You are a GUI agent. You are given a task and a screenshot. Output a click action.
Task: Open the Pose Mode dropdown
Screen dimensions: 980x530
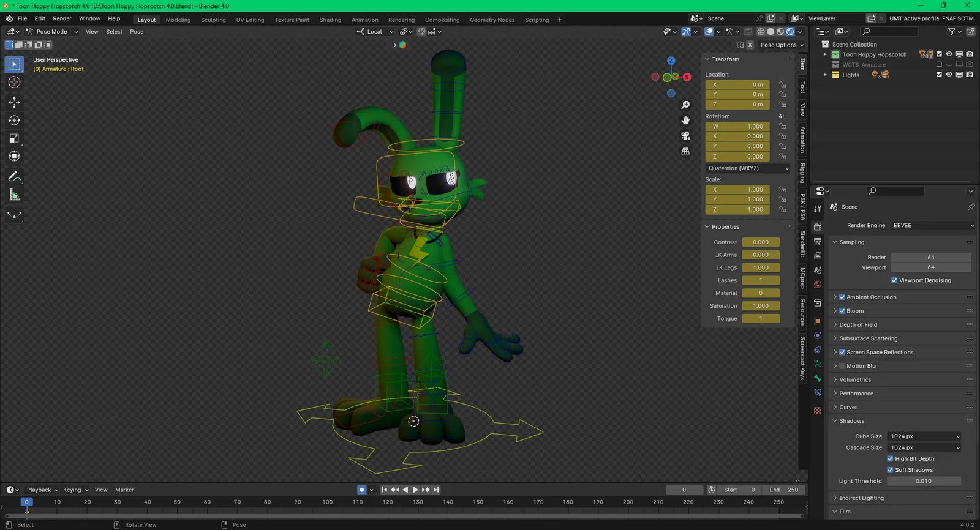pyautogui.click(x=52, y=32)
